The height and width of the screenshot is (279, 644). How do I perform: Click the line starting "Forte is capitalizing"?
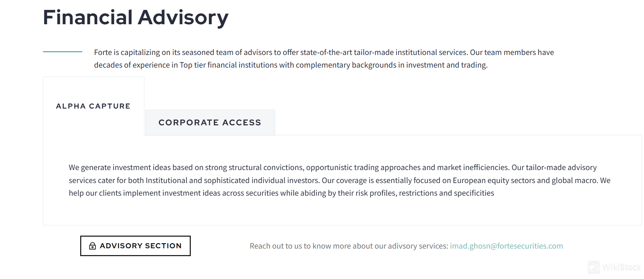click(324, 52)
